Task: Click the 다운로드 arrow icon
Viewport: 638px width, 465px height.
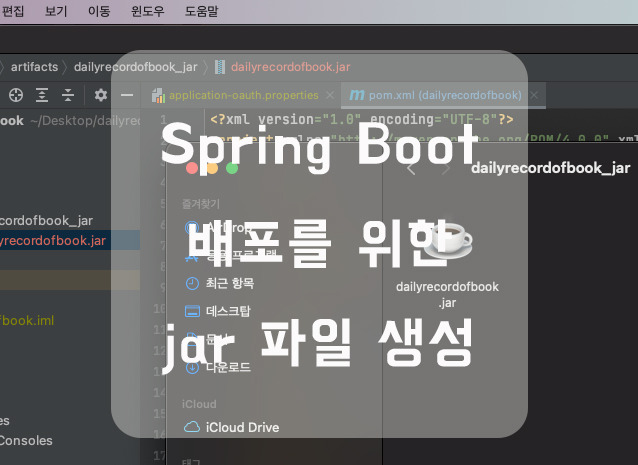Action: tap(192, 367)
